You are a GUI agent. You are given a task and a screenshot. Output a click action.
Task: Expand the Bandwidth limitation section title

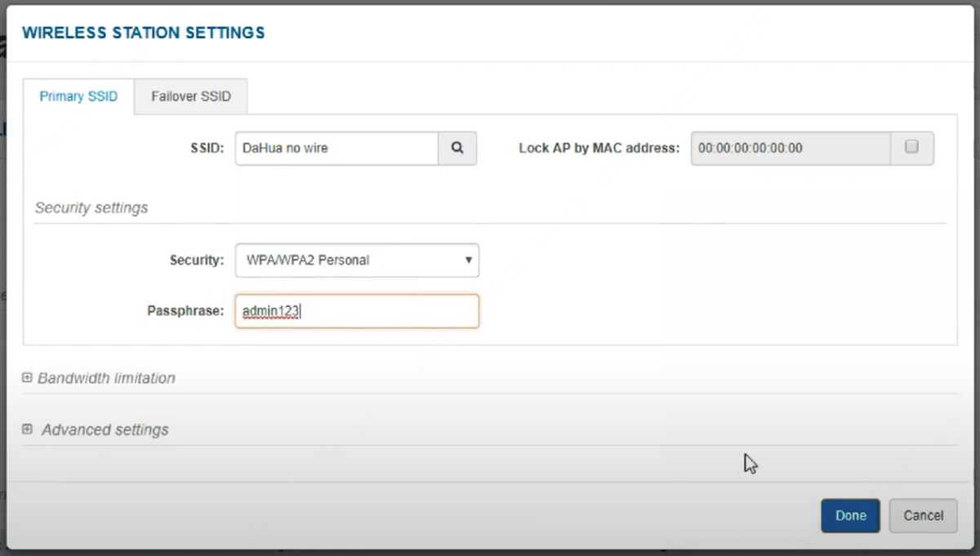tap(106, 379)
